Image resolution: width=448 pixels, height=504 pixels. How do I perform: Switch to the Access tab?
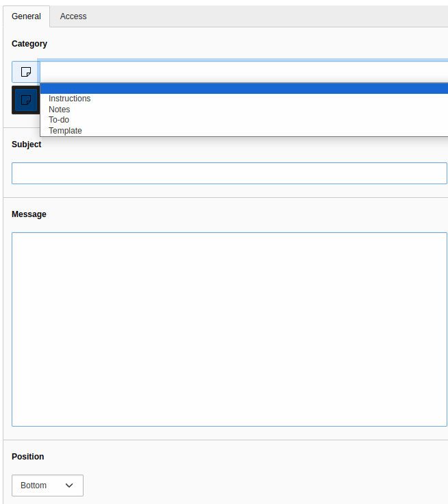pos(73,16)
